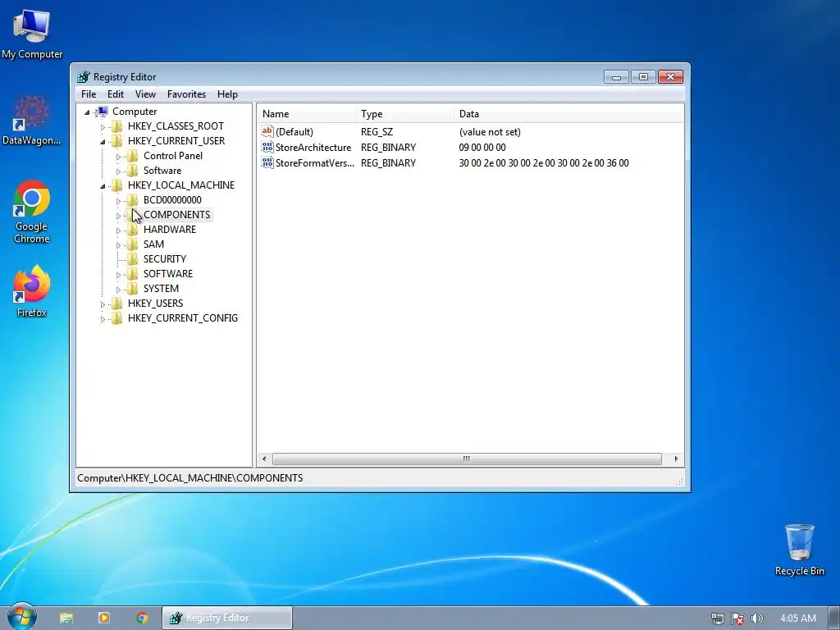Click the horizontal scrollbar thumb

[x=467, y=459]
